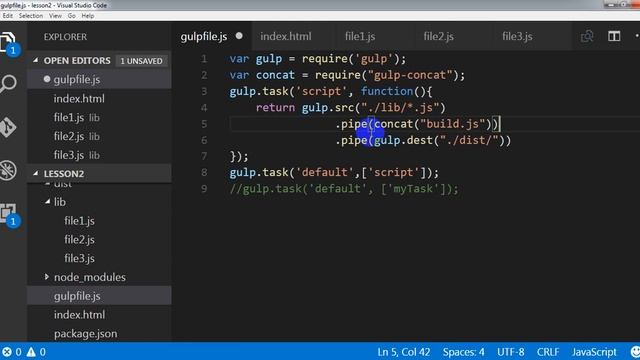
Task: Open file3.js under lib folder tree
Action: click(99, 258)
